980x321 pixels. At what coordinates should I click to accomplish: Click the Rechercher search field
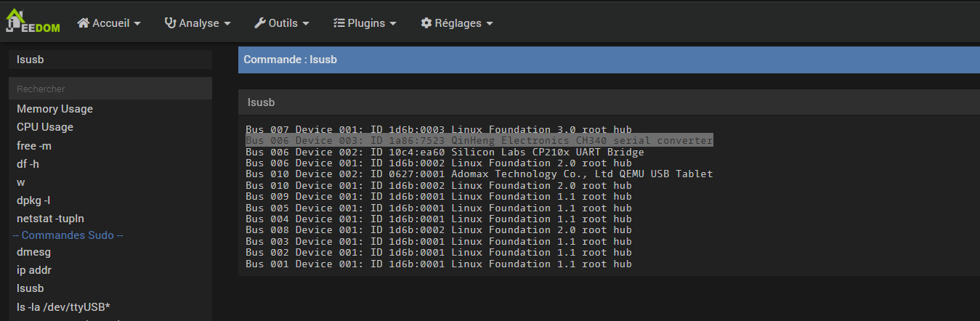(x=110, y=89)
